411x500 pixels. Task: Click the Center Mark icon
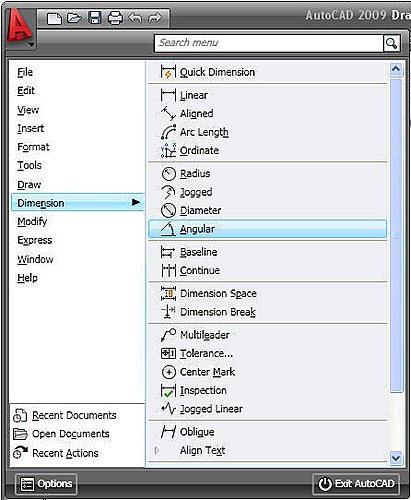(168, 372)
